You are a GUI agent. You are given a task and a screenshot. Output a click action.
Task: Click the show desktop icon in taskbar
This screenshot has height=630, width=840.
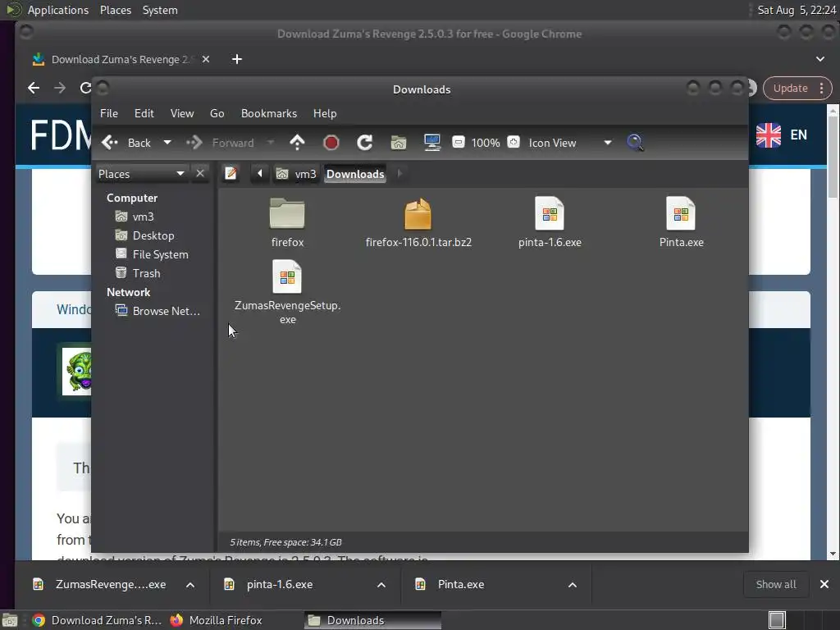point(10,620)
